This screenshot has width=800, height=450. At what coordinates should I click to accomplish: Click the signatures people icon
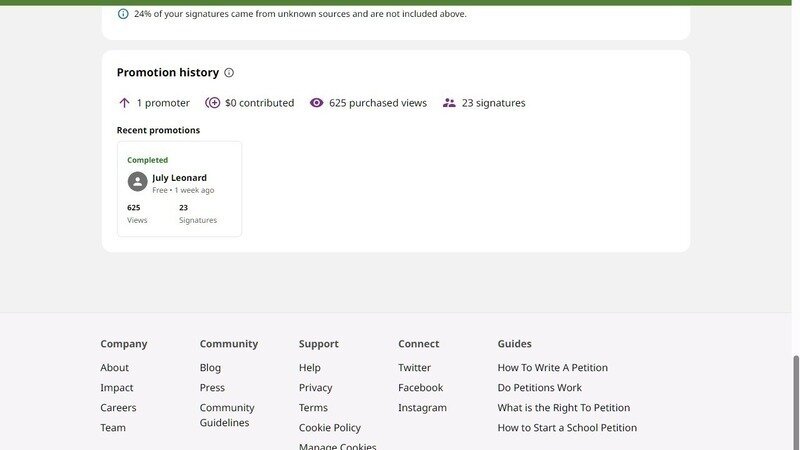click(x=449, y=103)
